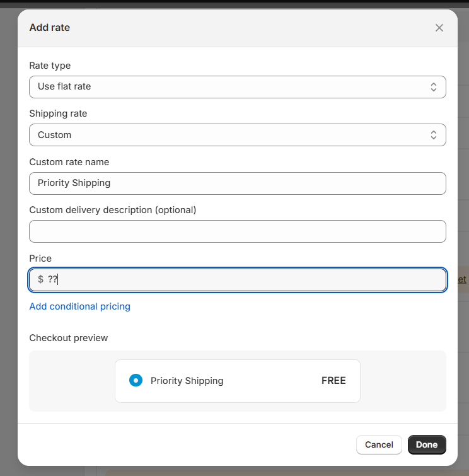
Task: Confirm the rate with Done
Action: [427, 444]
